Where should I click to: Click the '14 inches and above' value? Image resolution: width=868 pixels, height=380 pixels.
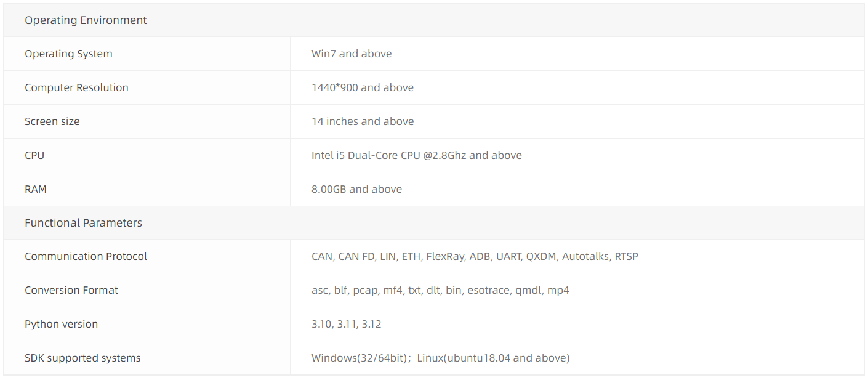(x=363, y=121)
